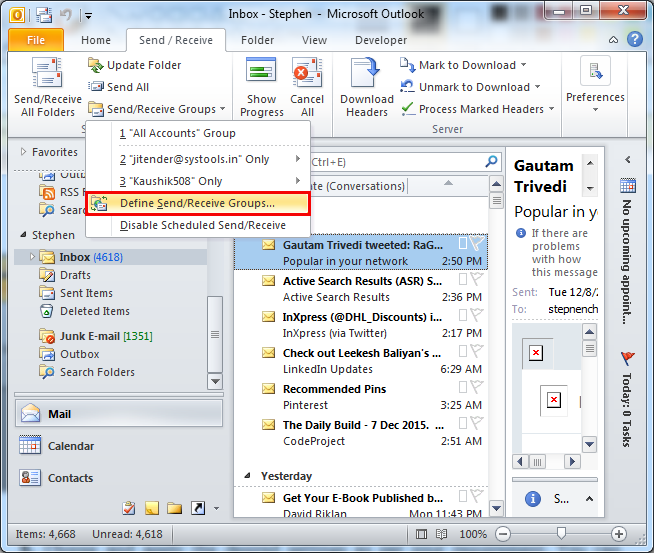The height and width of the screenshot is (553, 656).
Task: Click the Preferences icon
Action: click(x=595, y=70)
